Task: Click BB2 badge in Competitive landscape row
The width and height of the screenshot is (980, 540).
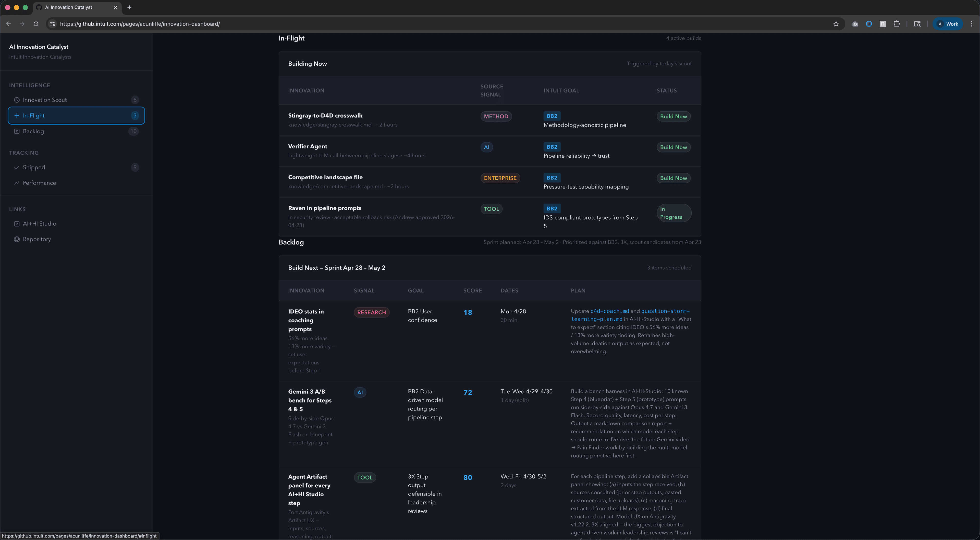Action: point(552,178)
